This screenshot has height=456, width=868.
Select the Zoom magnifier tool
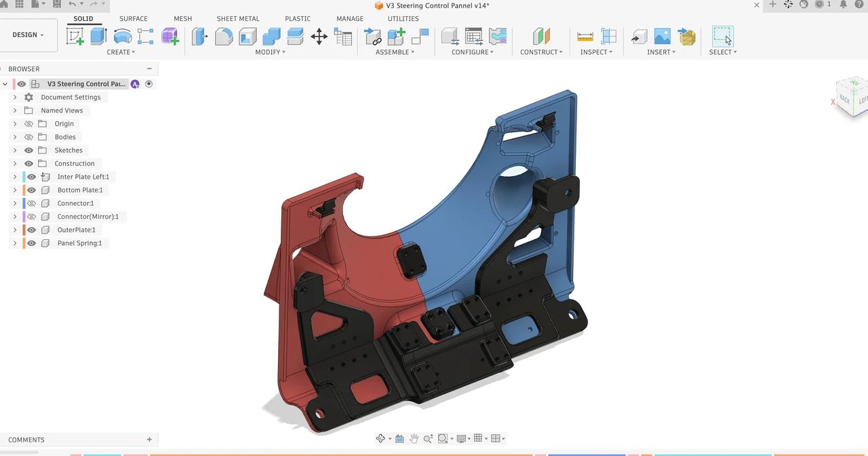click(428, 438)
